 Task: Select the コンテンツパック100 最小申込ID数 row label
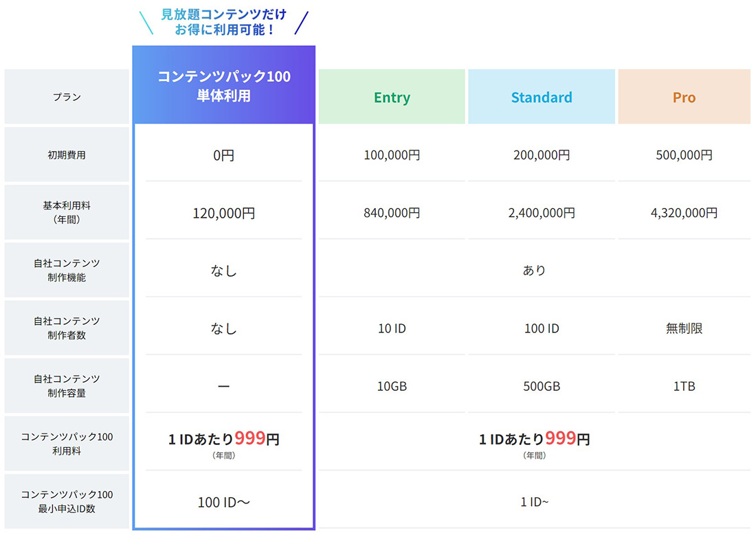pos(67,501)
